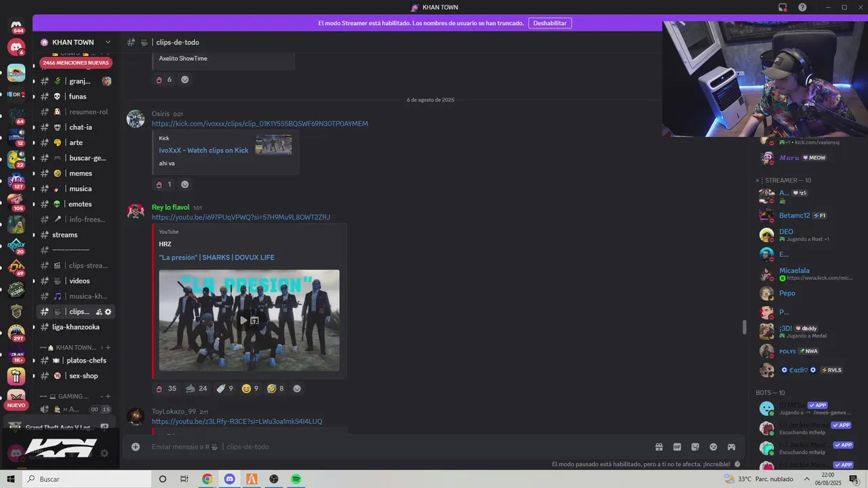
Task: Click the reaction with count 6
Action: pyautogui.click(x=164, y=79)
